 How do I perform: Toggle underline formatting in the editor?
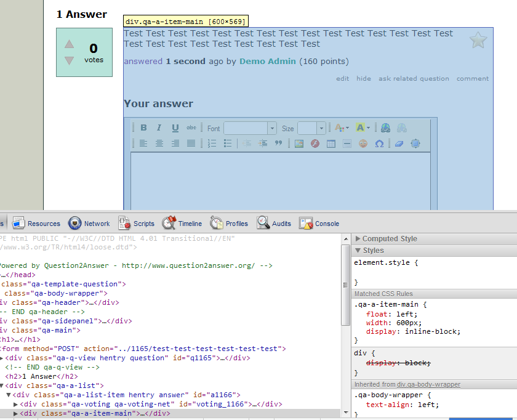[x=175, y=128]
